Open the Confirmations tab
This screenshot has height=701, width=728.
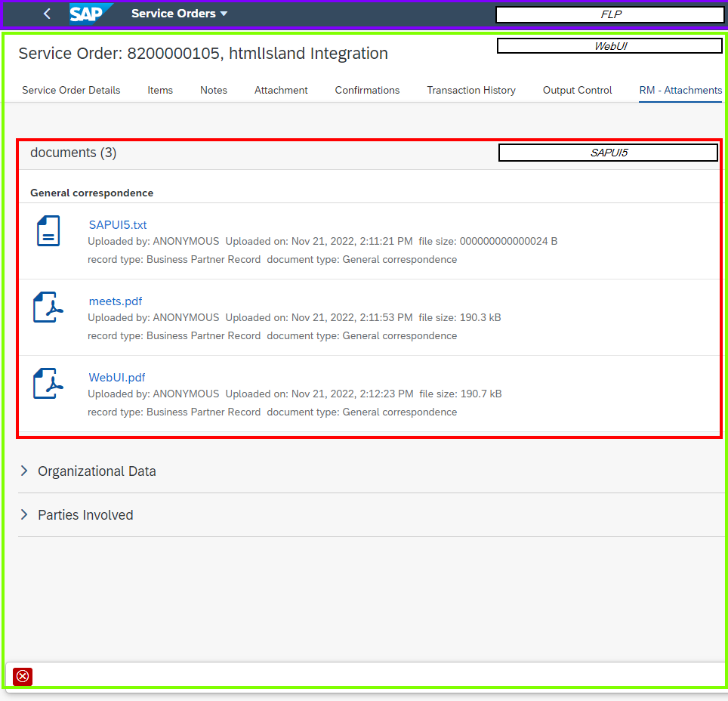tap(367, 90)
